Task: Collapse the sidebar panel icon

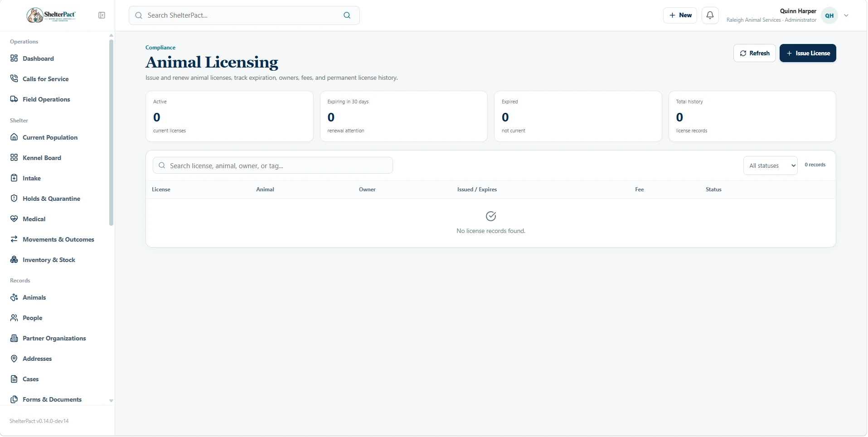Action: coord(102,15)
